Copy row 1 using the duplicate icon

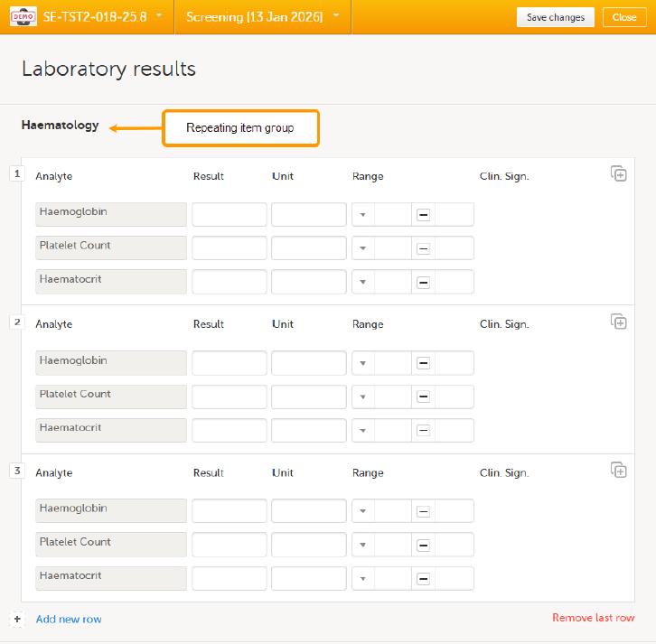[618, 173]
